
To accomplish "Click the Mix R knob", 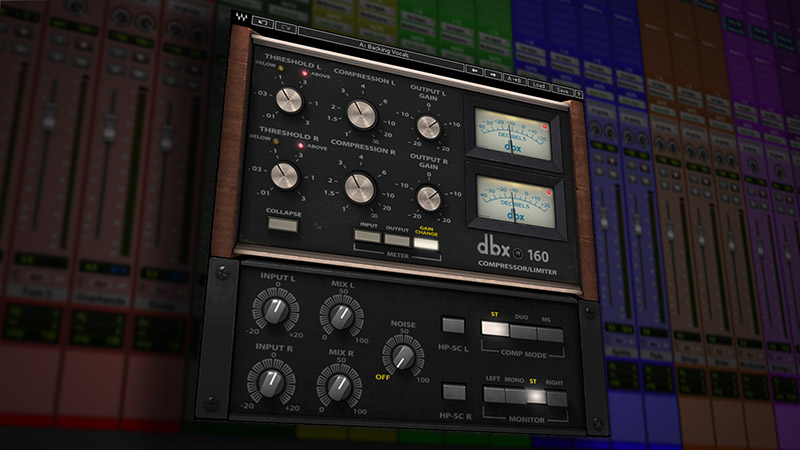I will coord(339,386).
